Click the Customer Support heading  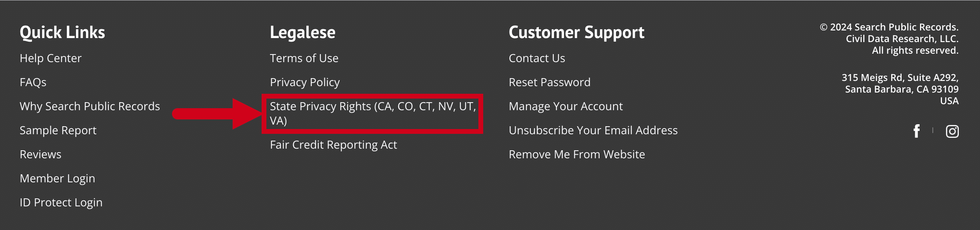576,32
